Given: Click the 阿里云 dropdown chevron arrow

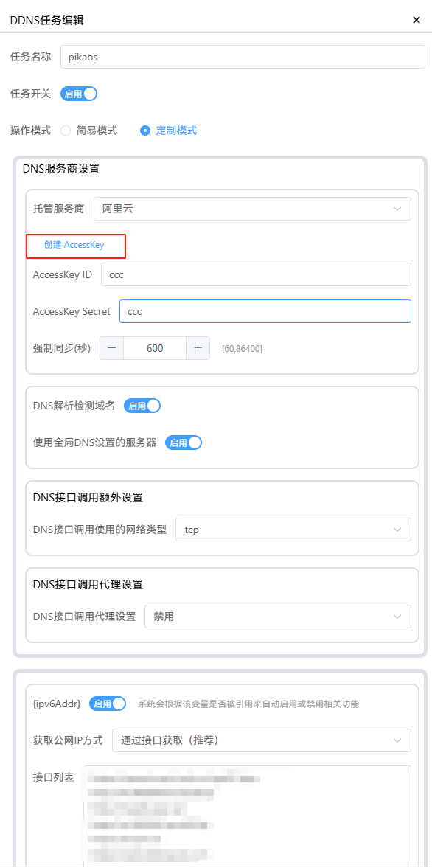Looking at the screenshot, I should pyautogui.click(x=397, y=209).
